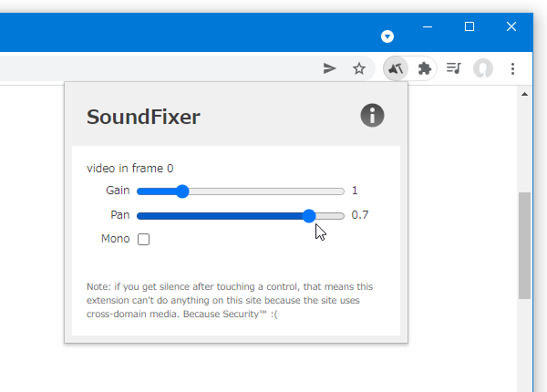The height and width of the screenshot is (392, 547).
Task: Click the Pan label
Action: 120,215
